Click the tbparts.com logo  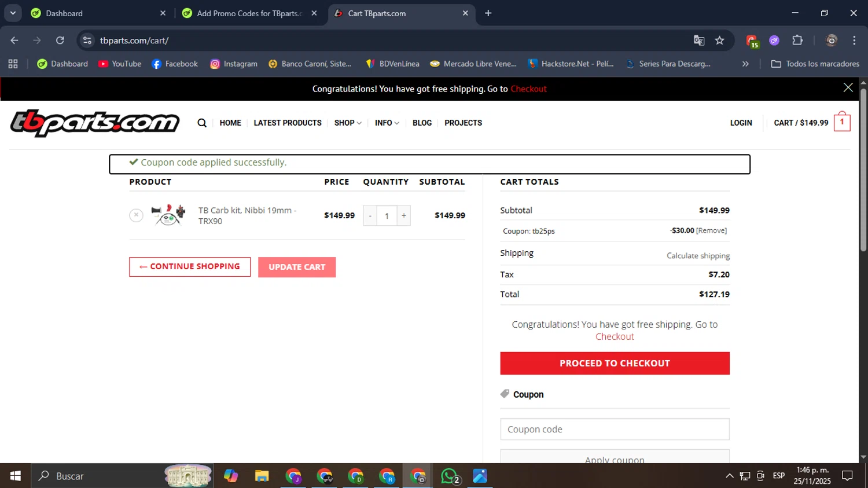(x=95, y=123)
